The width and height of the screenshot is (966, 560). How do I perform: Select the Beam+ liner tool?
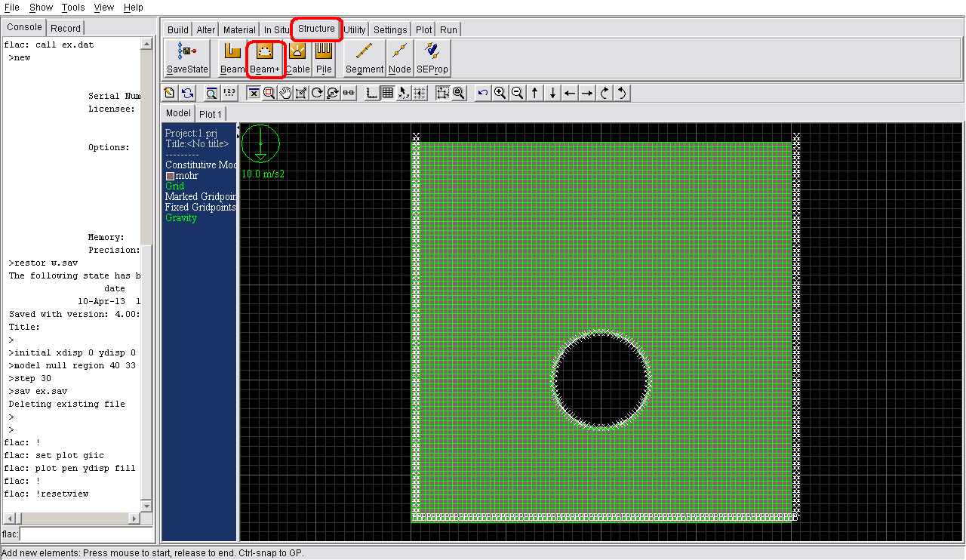(265, 58)
